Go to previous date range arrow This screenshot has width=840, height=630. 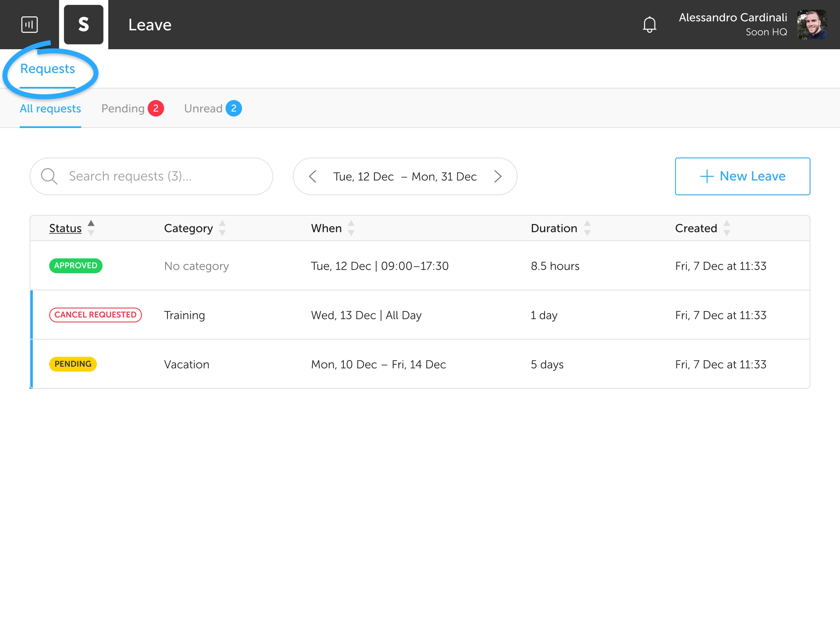(312, 176)
